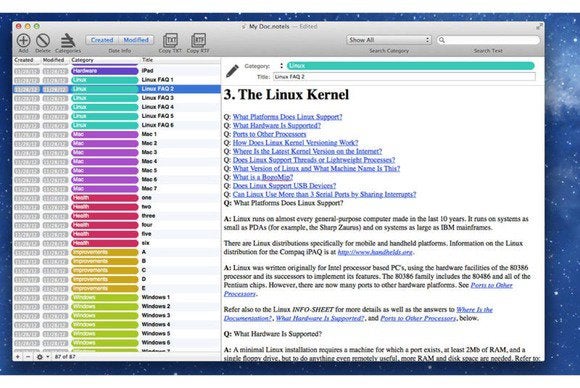The height and width of the screenshot is (388, 580).
Task: Open the first Ports to Other Processors link
Action: click(x=269, y=134)
